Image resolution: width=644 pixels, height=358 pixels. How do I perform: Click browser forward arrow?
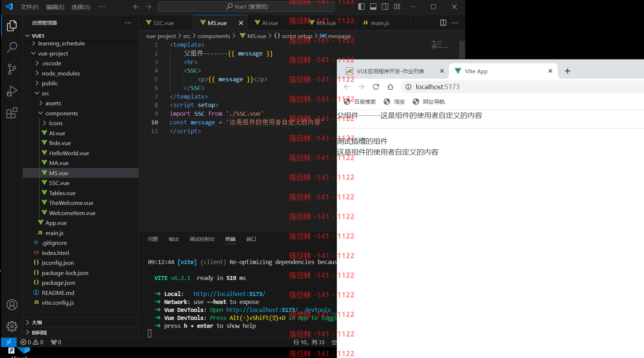pyautogui.click(x=361, y=87)
